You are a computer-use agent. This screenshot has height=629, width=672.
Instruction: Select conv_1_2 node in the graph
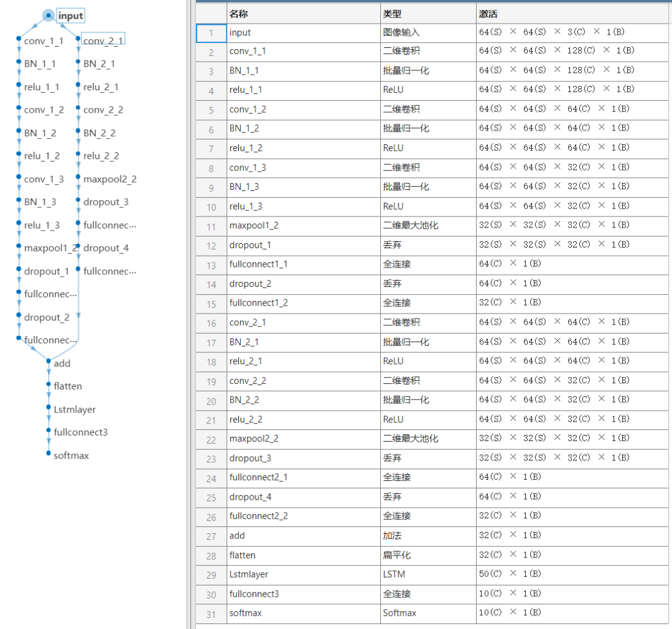44,110
